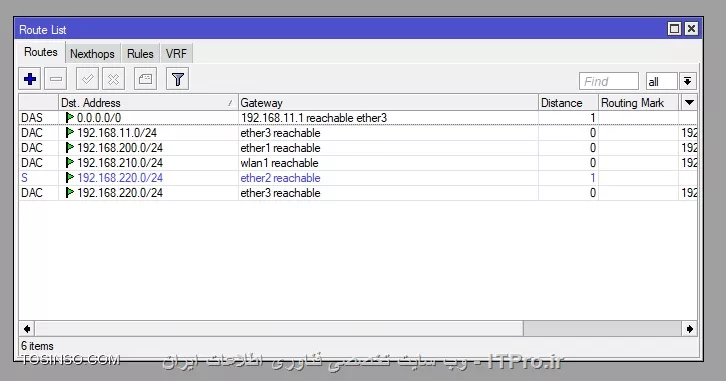Click the flag icon next to 192.168.200.0/24
Screen dimensions: 726x381
pyautogui.click(x=69, y=148)
